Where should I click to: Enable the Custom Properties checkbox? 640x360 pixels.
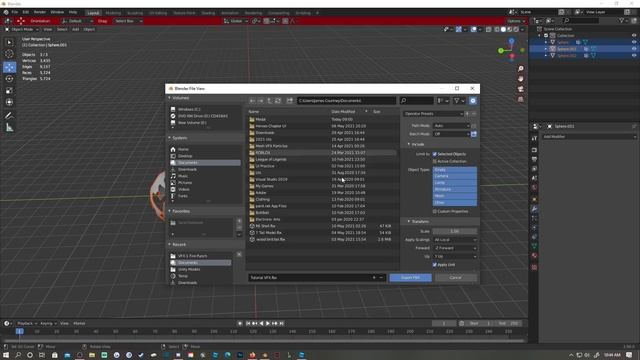tap(435, 211)
